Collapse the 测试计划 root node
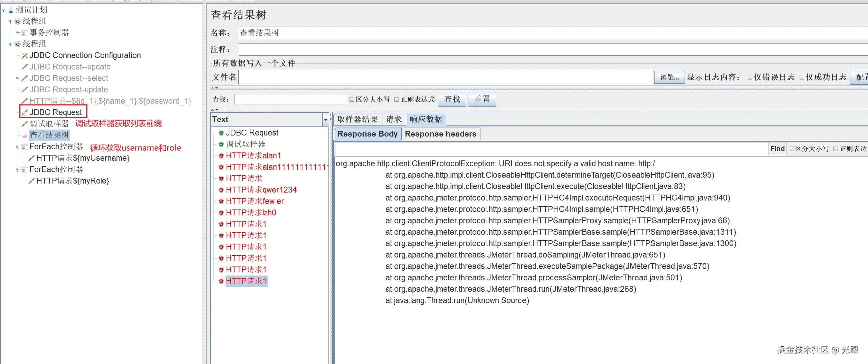The image size is (868, 364). coord(4,10)
